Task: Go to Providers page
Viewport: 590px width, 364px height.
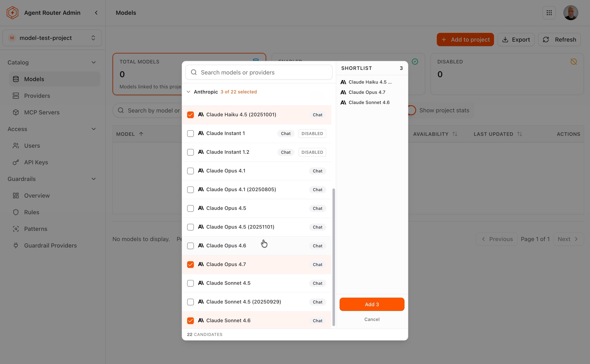Action: tap(55, 95)
